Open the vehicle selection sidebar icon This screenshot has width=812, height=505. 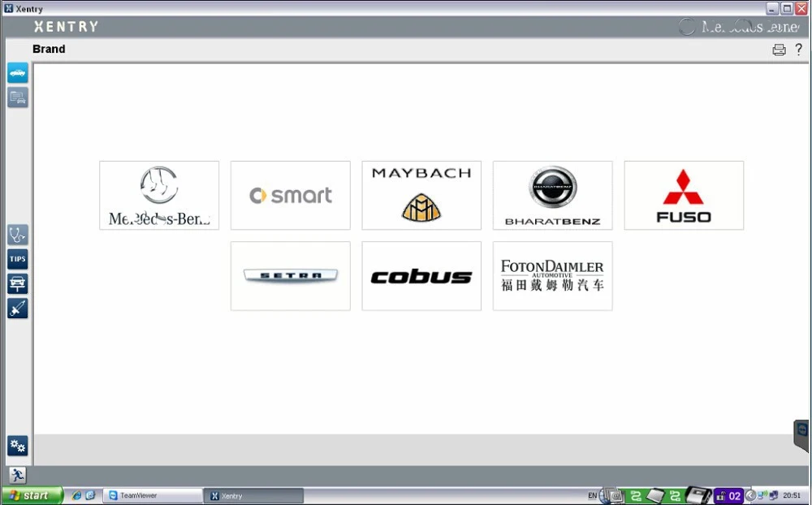click(x=18, y=73)
